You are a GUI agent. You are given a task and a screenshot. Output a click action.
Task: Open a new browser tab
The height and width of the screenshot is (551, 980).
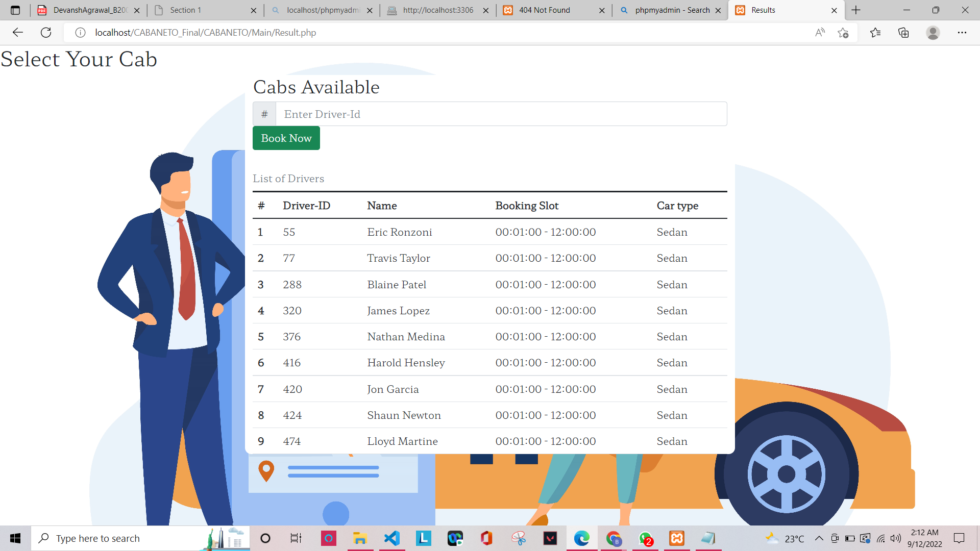tap(855, 10)
